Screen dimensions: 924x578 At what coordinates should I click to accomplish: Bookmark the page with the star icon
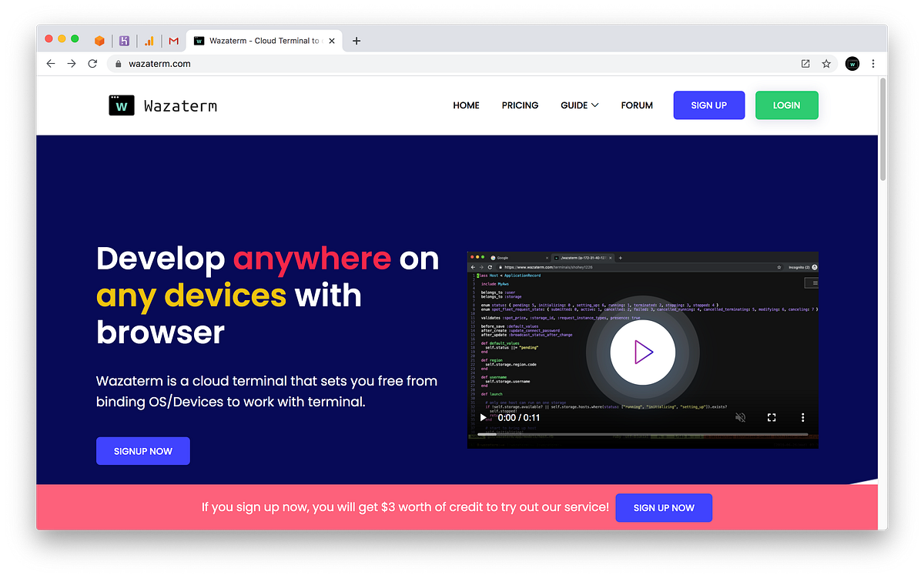pyautogui.click(x=827, y=64)
